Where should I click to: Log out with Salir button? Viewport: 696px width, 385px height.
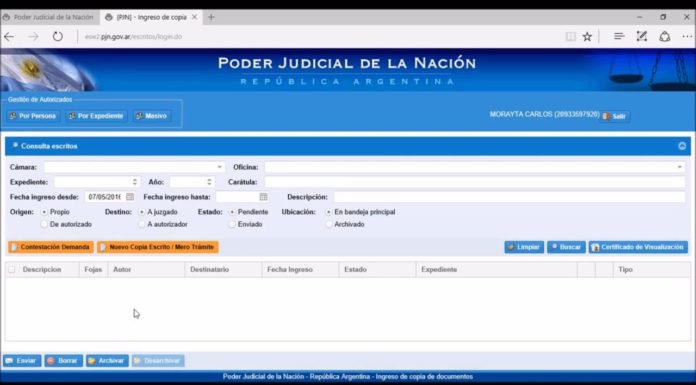(615, 116)
